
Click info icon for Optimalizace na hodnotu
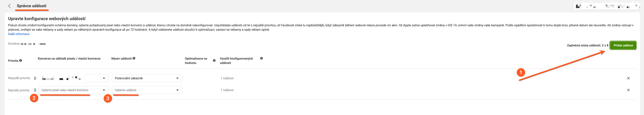(214, 60)
